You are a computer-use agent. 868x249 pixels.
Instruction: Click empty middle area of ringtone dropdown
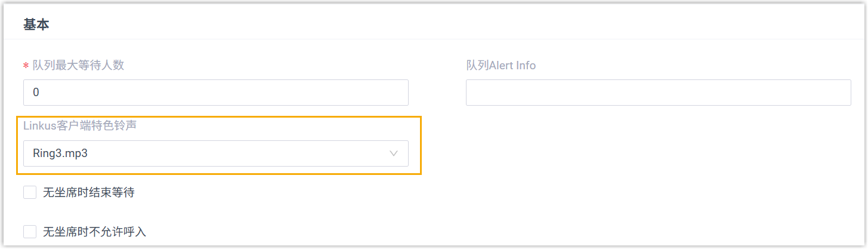click(239, 153)
